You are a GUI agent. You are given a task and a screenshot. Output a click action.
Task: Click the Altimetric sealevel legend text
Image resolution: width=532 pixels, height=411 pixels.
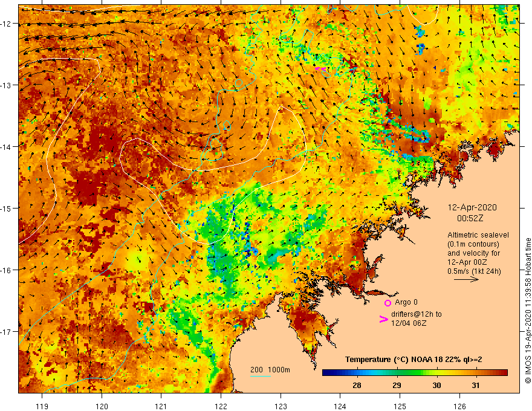478,235
